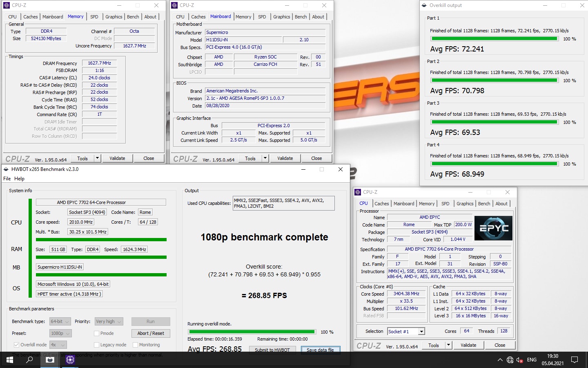Click Close button in CPU-Z Mainboard window

[x=316, y=158]
